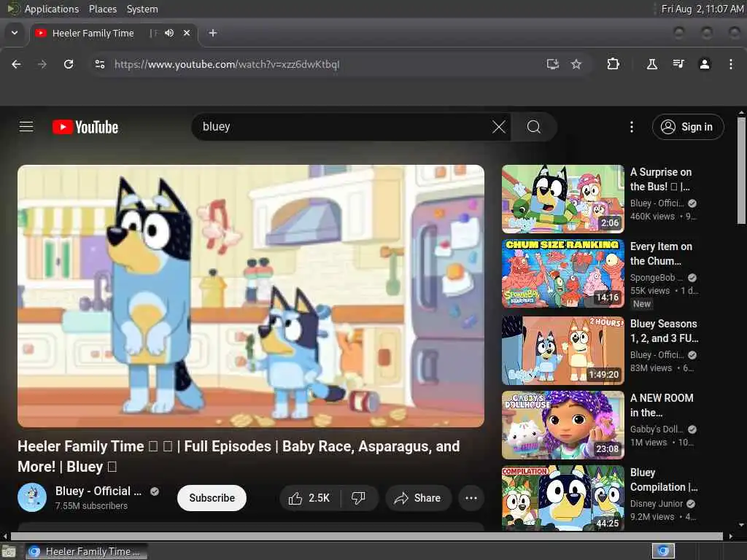The width and height of the screenshot is (747, 560).
Task: Click the clock Fri Aug 2, 11:07 AM
Action: tap(703, 9)
